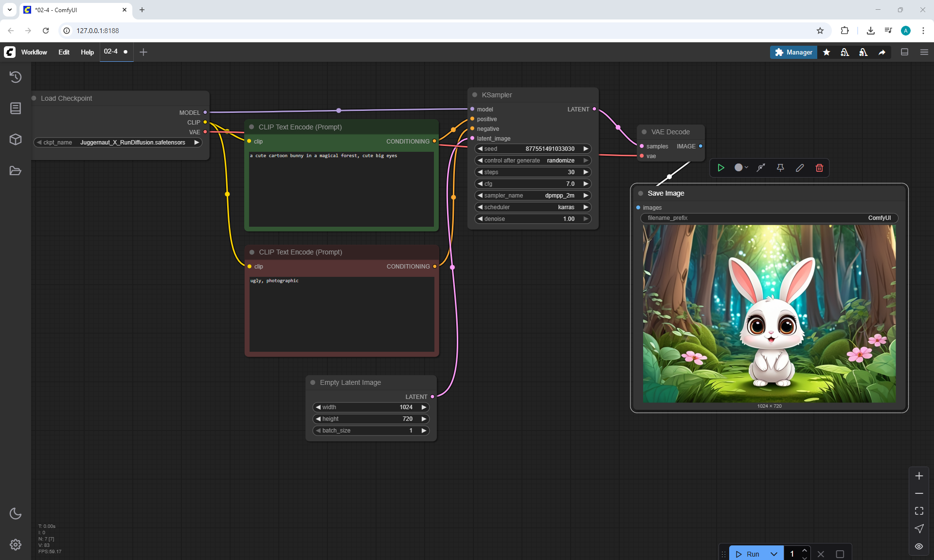
Task: Open the queue history sidebar panel
Action: (x=16, y=77)
